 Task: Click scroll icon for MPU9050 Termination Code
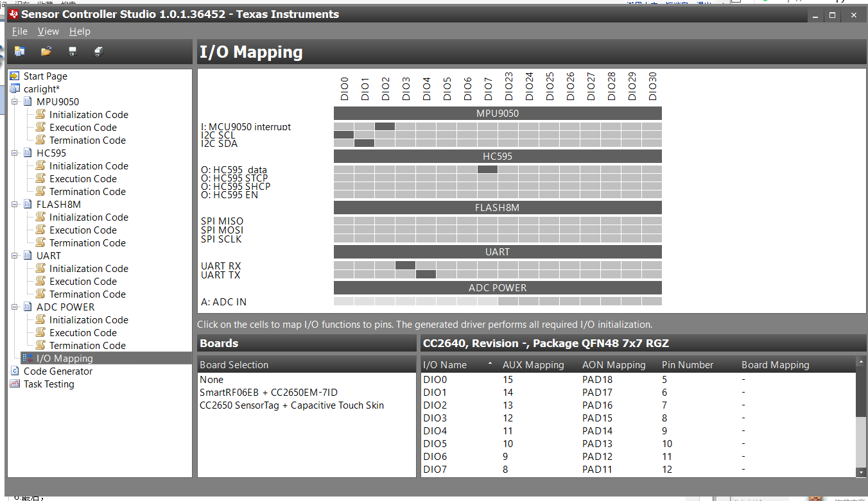[x=40, y=140]
